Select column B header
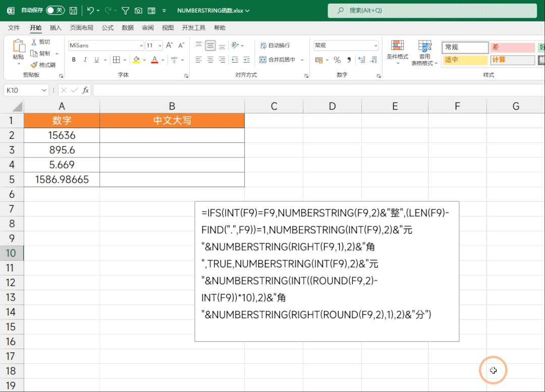Screen dimensions: 545x392 click(172, 106)
